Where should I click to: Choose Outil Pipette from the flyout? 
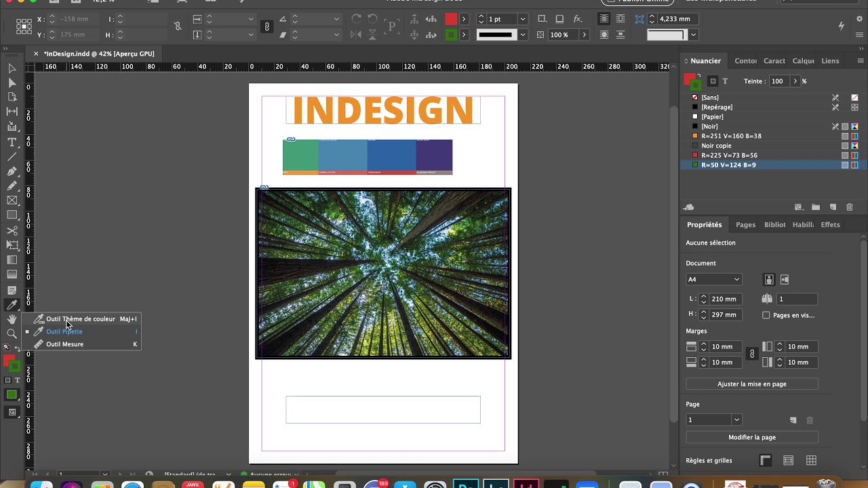pyautogui.click(x=81, y=331)
